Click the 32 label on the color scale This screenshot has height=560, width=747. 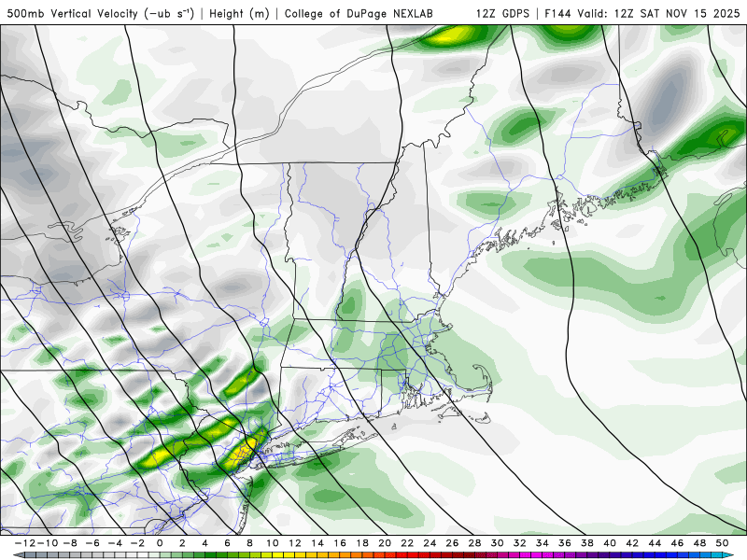tap(520, 543)
